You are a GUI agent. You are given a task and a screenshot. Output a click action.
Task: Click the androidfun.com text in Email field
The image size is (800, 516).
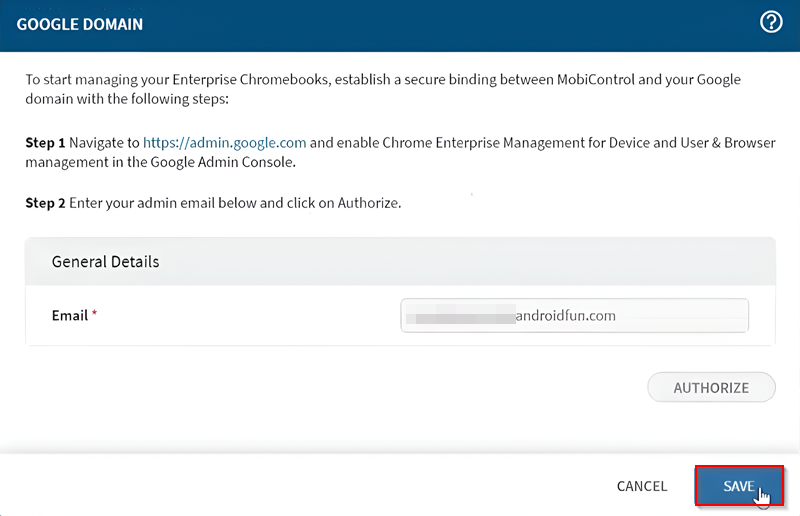565,316
